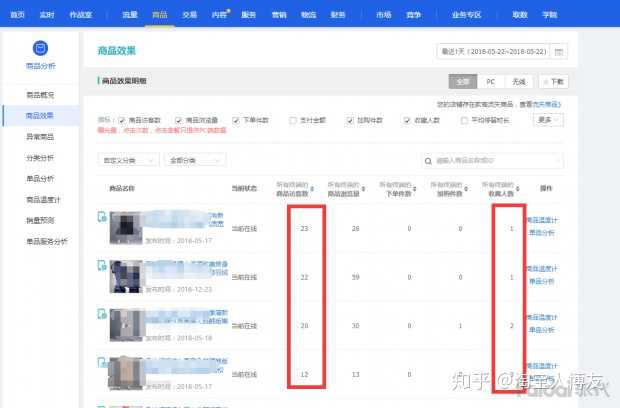Expand the 更多 indicators dropdown
Image resolution: width=620 pixels, height=408 pixels.
[548, 120]
